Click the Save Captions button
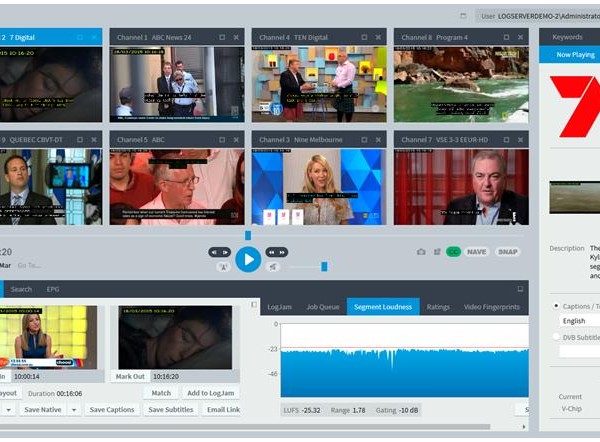Image resolution: width=600 pixels, height=442 pixels. (x=112, y=410)
